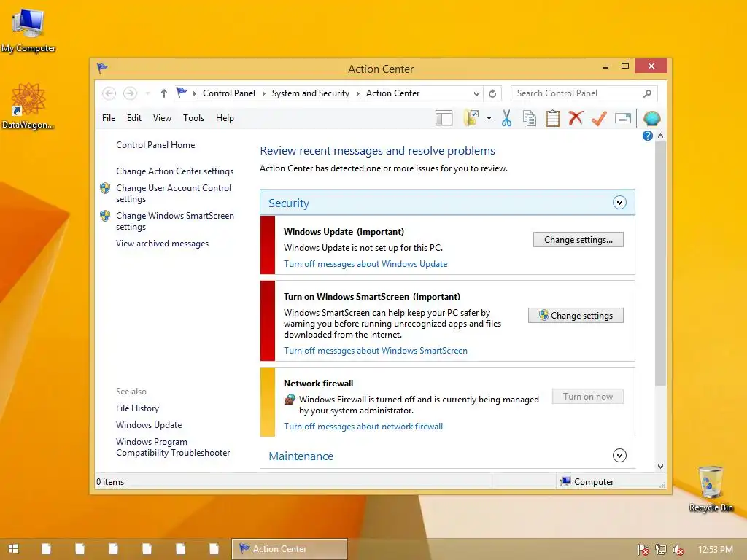Turn off messages about Windows SmartScreen

[376, 351]
